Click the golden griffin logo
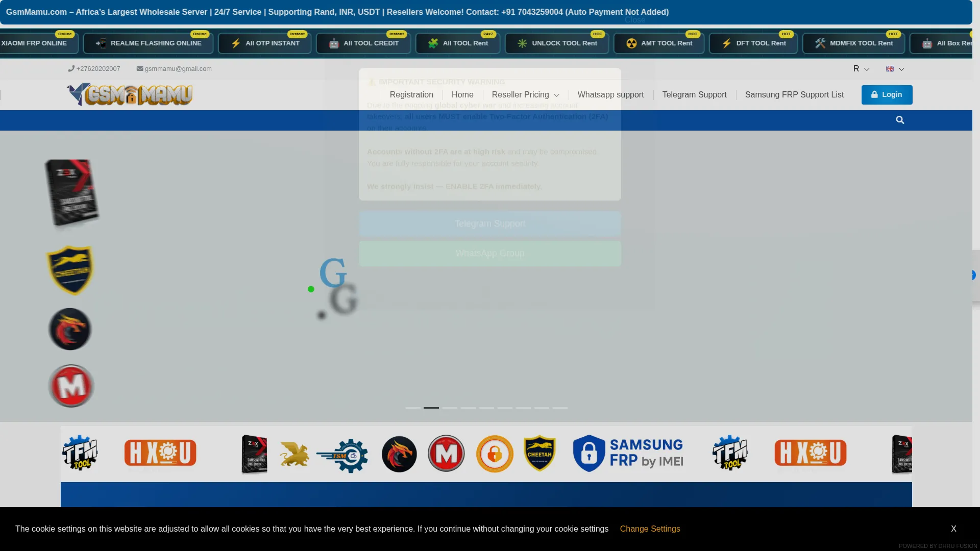 294,454
